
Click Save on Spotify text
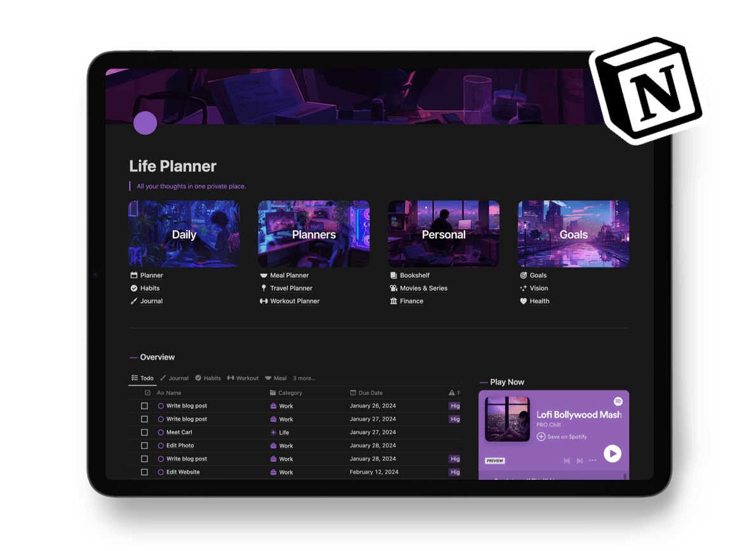567,437
